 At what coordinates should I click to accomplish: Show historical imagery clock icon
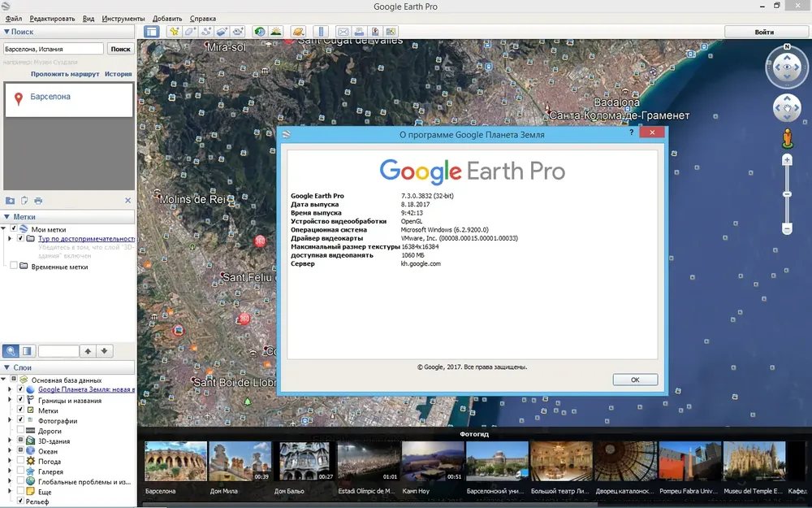[260, 32]
